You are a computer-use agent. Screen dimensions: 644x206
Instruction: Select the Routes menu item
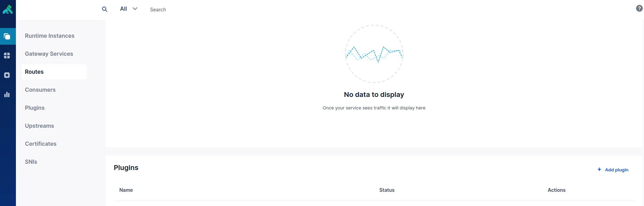(34, 72)
